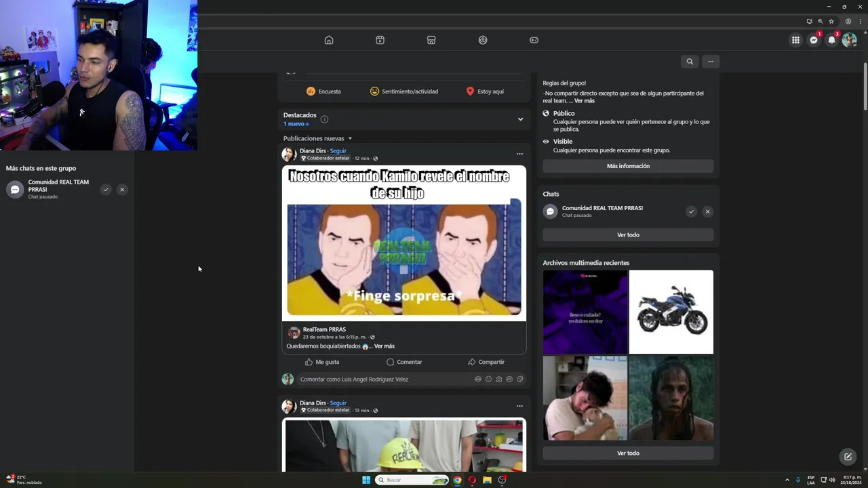Open the Publicaciones nuevas sort dropdown
This screenshot has width=868, height=488.
[x=318, y=138]
